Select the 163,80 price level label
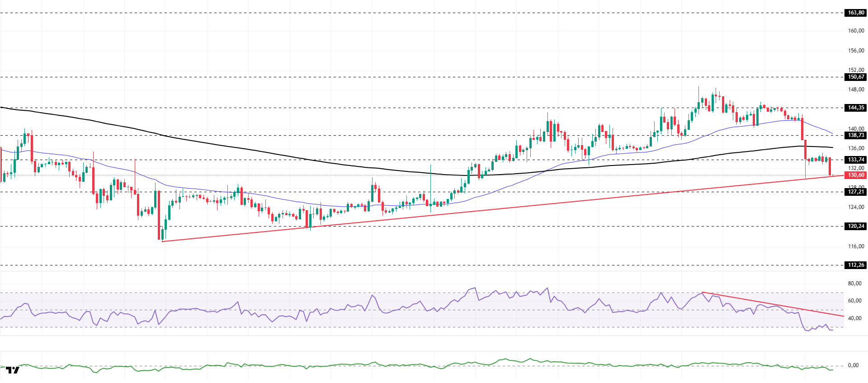This screenshot has height=383, width=868. tap(855, 13)
